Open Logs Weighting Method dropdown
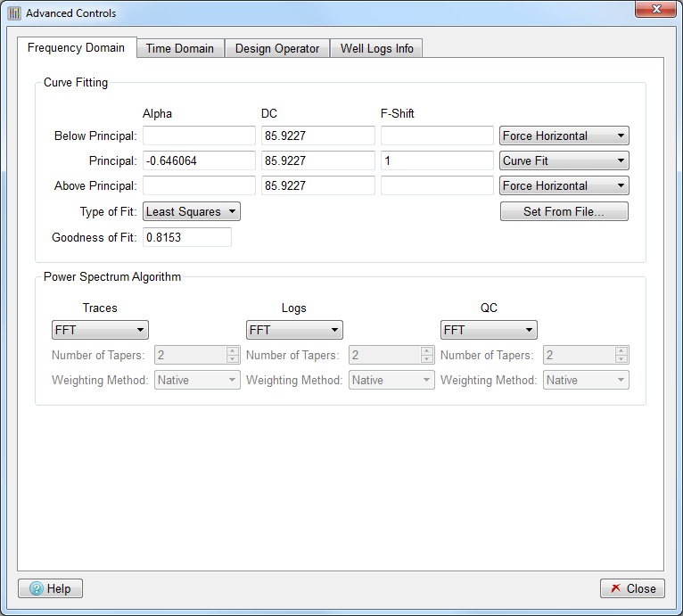Screen dimensions: 683x616 point(391,381)
